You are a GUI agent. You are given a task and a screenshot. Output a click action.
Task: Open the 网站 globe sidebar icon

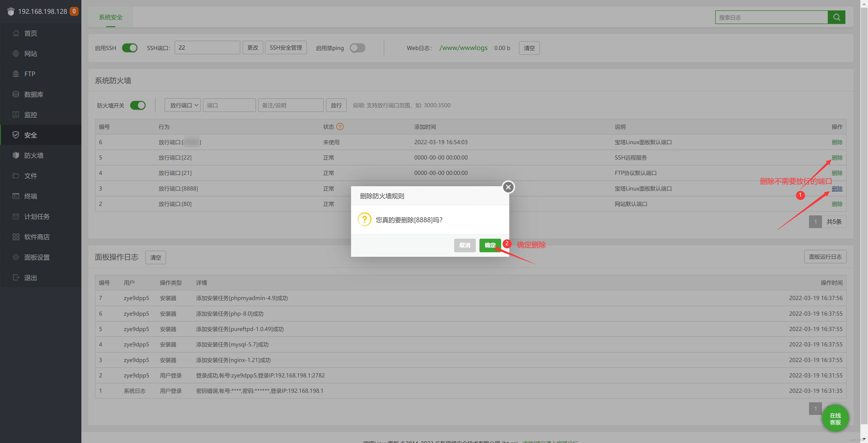tap(16, 53)
